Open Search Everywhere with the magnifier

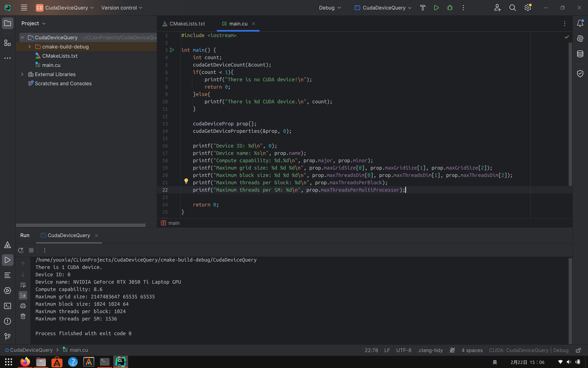coord(512,7)
